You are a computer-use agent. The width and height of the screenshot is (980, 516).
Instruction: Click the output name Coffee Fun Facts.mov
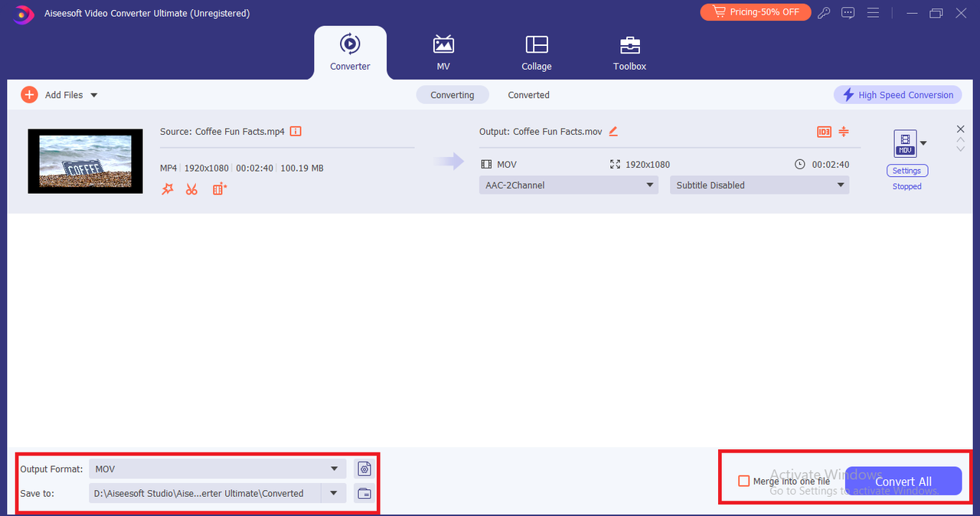coord(557,132)
